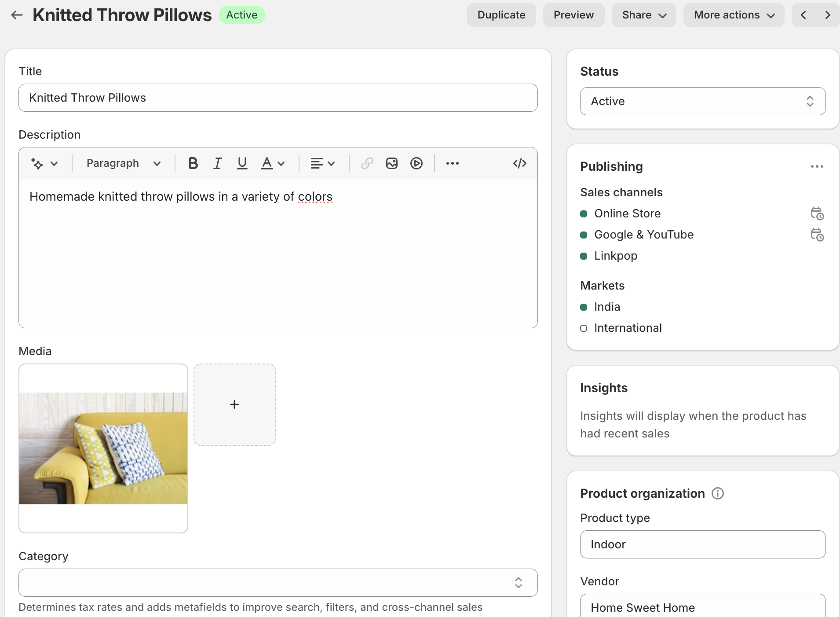
Task: Click the Sales channels label
Action: [x=621, y=192]
